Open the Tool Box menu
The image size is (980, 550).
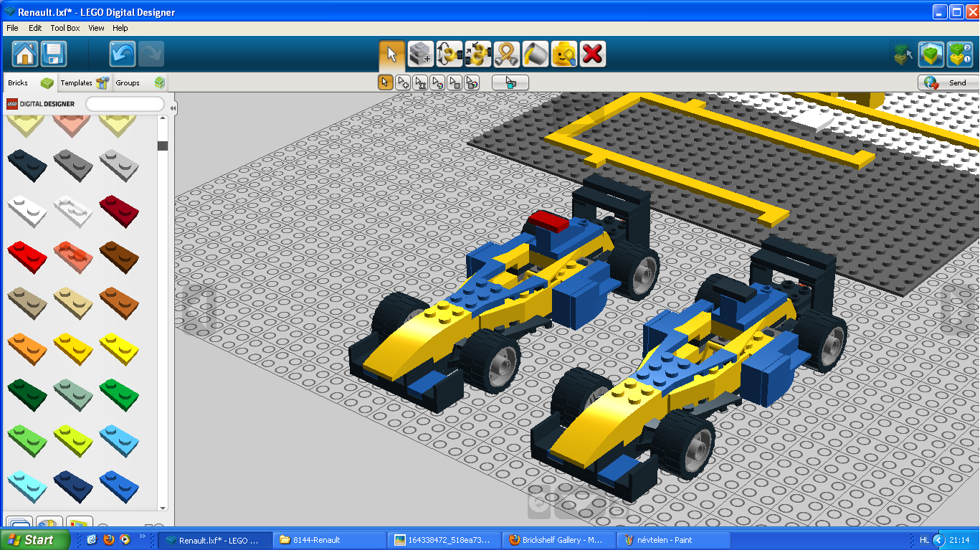(65, 28)
